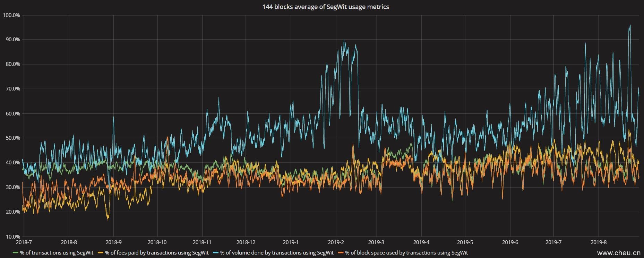Open the panel title dropdown menu
The image size is (644, 258).
point(325,7)
